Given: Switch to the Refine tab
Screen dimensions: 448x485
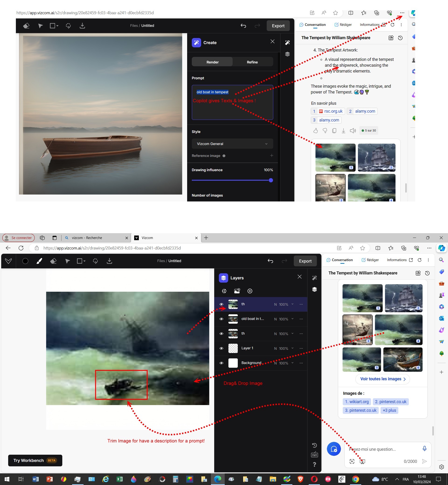Looking at the screenshot, I should pyautogui.click(x=252, y=62).
